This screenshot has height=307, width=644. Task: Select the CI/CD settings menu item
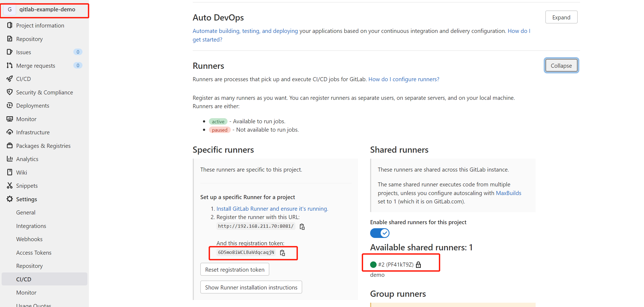coord(24,279)
